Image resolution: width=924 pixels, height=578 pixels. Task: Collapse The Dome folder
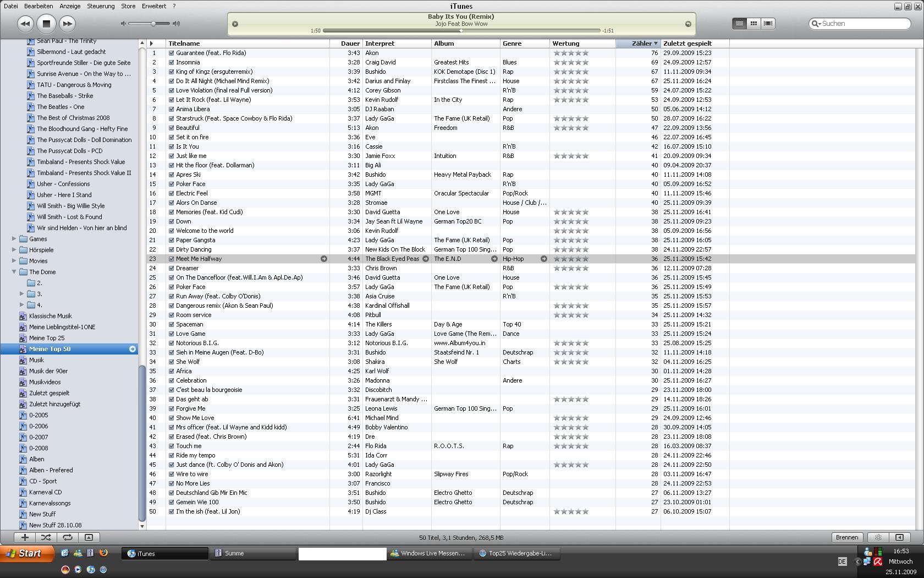click(14, 272)
